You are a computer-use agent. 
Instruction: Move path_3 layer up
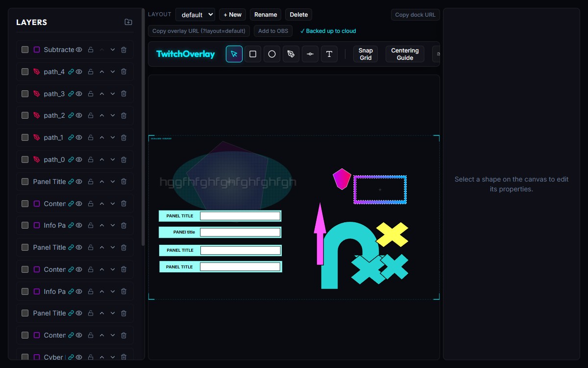(x=102, y=94)
